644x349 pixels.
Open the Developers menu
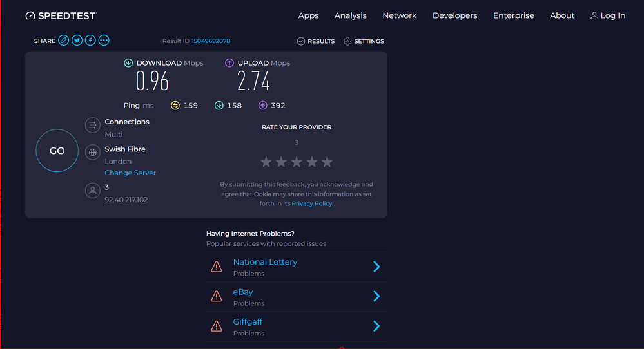pos(454,15)
